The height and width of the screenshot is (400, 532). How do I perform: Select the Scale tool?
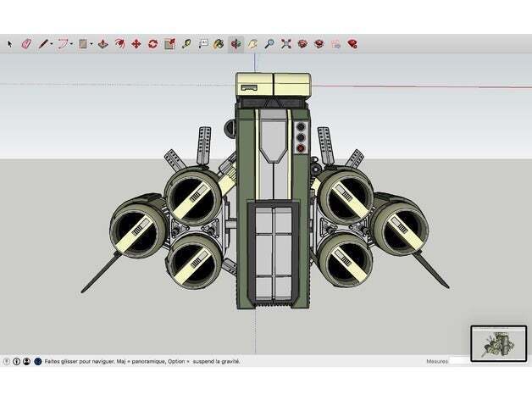(x=169, y=44)
